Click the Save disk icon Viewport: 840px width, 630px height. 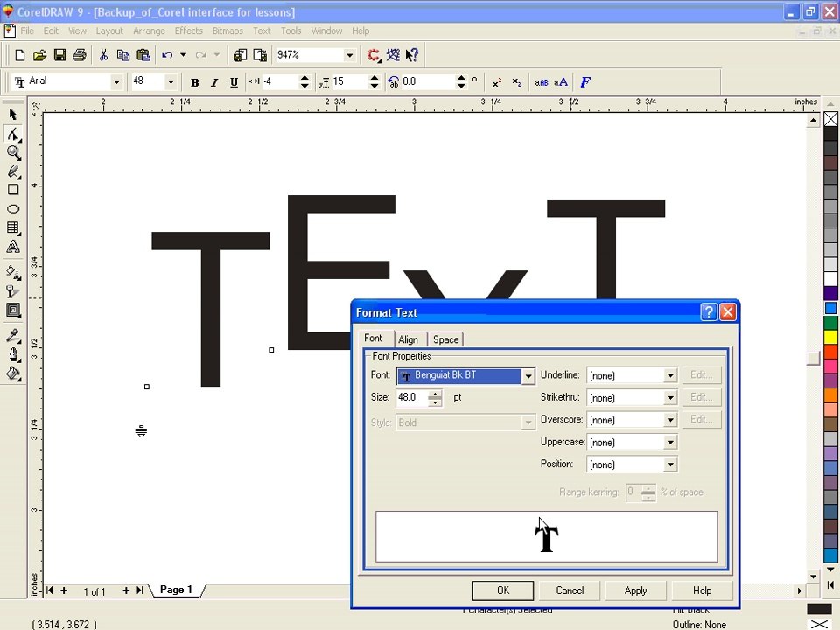point(59,54)
